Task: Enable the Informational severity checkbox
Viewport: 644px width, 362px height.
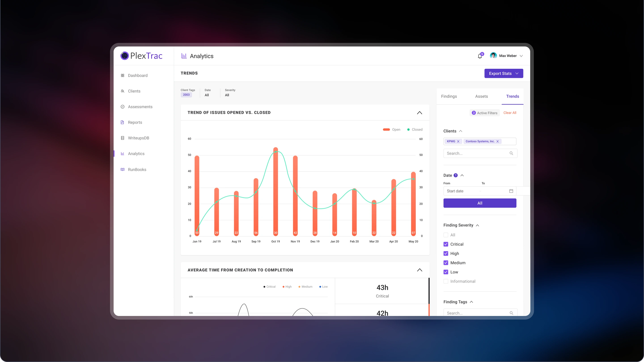Action: coord(446,281)
